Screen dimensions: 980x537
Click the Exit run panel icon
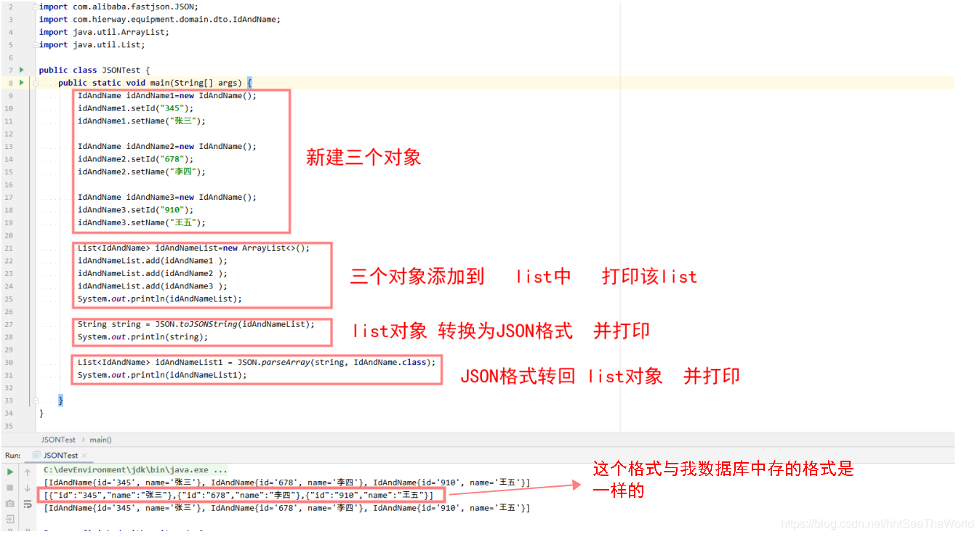click(x=10, y=519)
